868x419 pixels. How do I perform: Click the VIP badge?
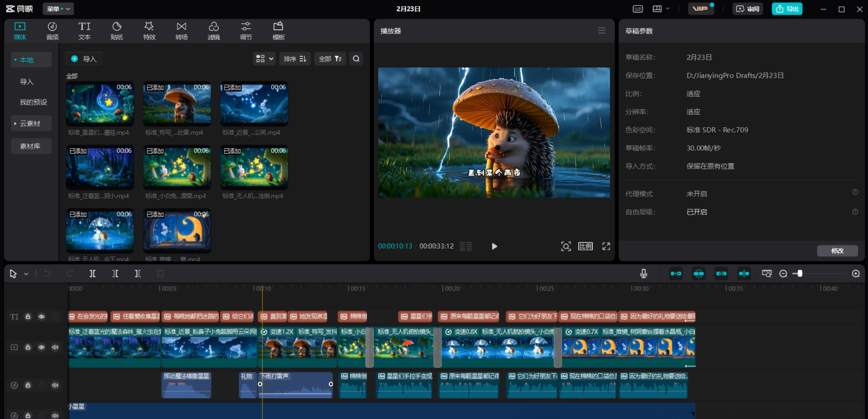(701, 9)
